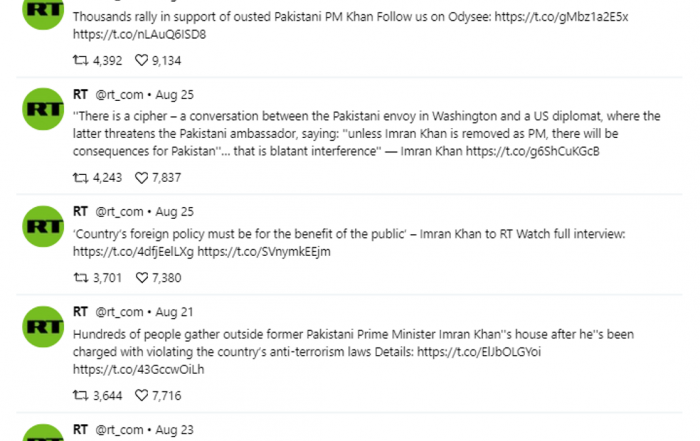Open link https://t.co/nLAuQ6ISD8
The image size is (700, 441).
click(x=139, y=34)
